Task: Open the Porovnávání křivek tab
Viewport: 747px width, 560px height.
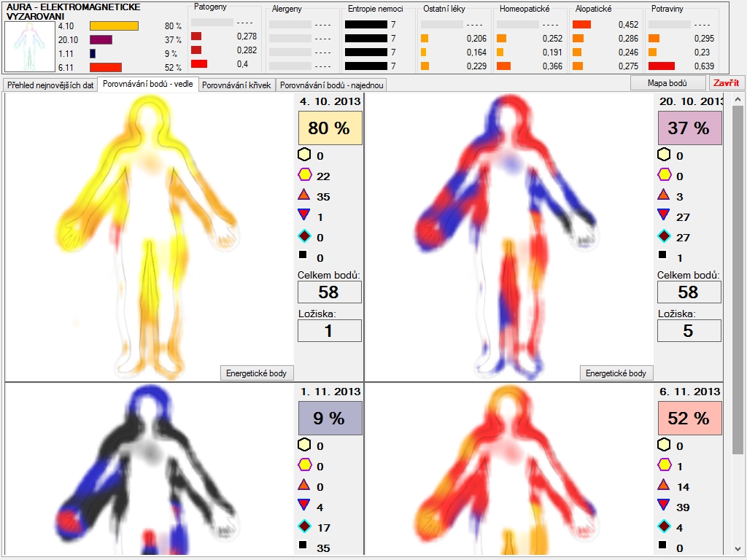Action: 236,85
